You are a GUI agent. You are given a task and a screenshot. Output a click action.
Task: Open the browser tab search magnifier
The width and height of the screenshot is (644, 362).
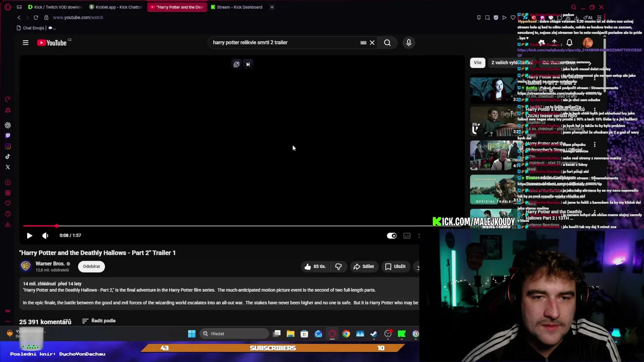(574, 7)
